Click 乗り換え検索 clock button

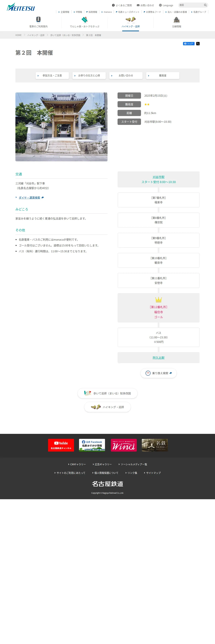pos(158,373)
